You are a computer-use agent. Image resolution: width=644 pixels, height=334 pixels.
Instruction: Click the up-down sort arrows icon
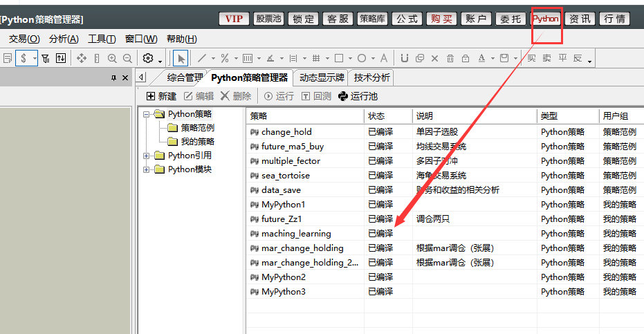pos(61,58)
